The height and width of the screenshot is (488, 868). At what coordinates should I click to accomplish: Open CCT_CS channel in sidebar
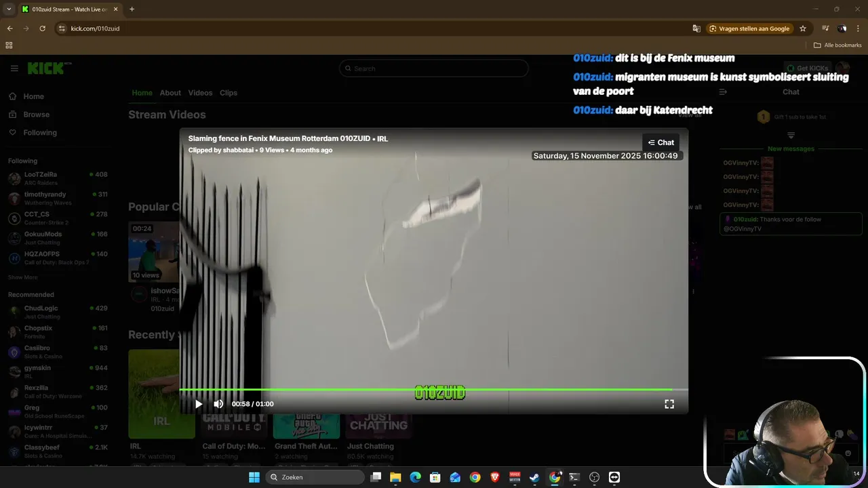coord(58,218)
